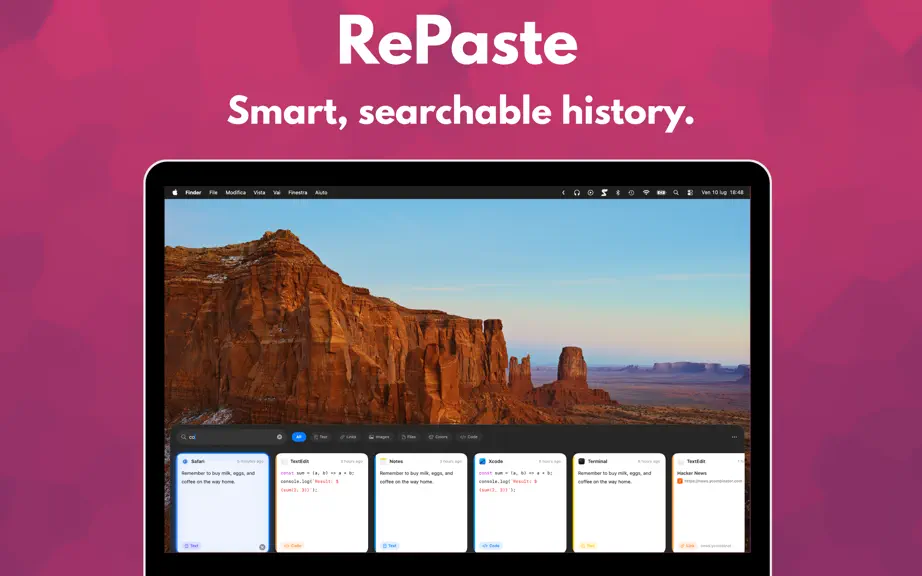Open the Vai menu
Screen dimensions: 922x576
click(x=277, y=192)
